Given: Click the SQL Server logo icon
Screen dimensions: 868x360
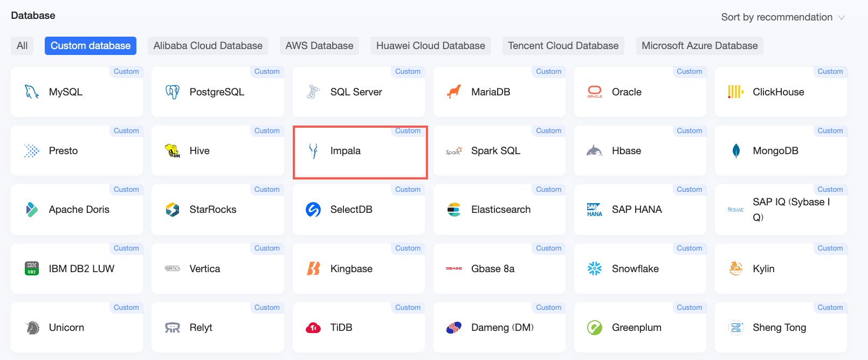Looking at the screenshot, I should (x=313, y=92).
